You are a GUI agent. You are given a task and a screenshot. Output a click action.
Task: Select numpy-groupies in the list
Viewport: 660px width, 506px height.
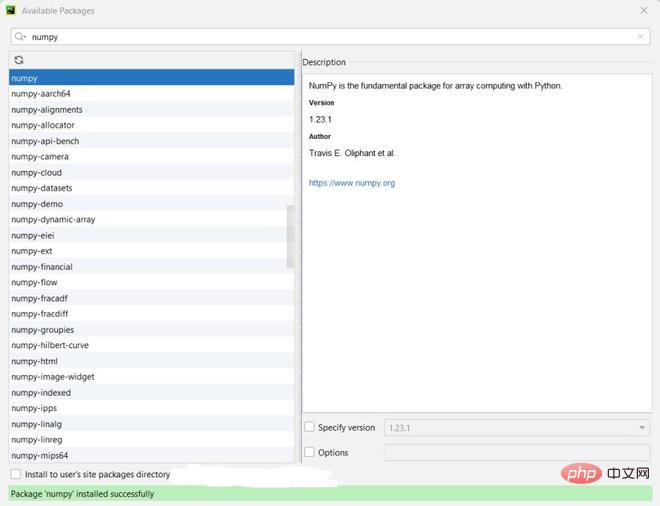click(152, 330)
